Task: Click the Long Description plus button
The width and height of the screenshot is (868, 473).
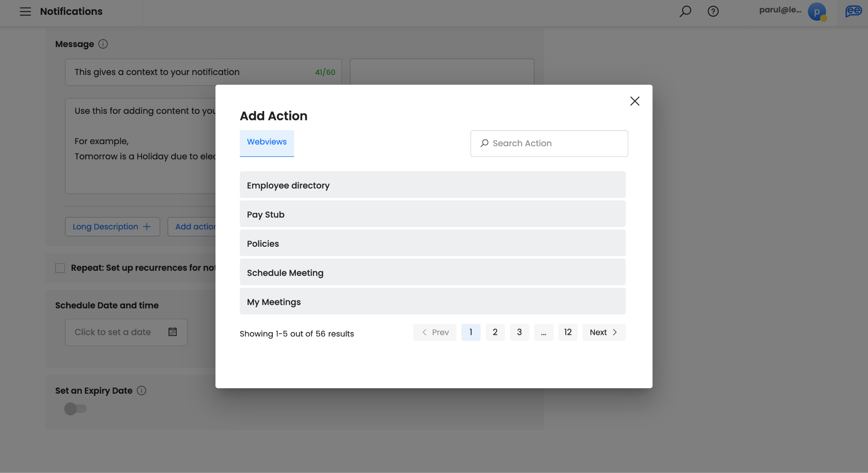Action: click(x=112, y=227)
